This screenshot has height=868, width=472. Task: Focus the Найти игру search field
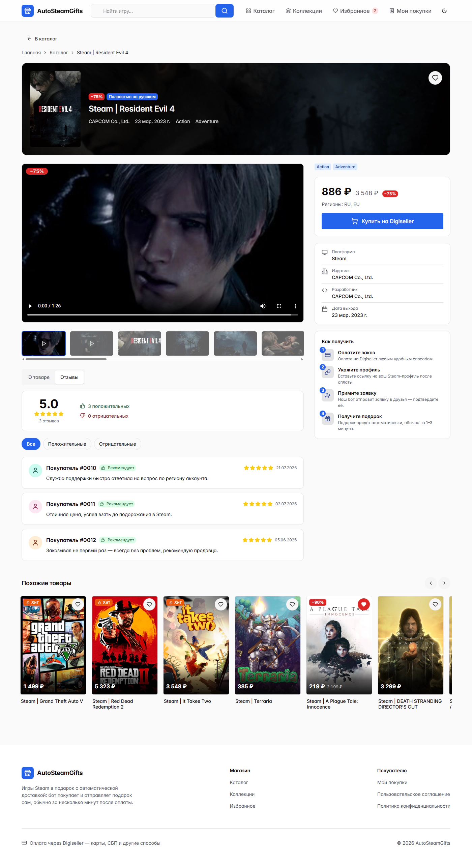[153, 11]
